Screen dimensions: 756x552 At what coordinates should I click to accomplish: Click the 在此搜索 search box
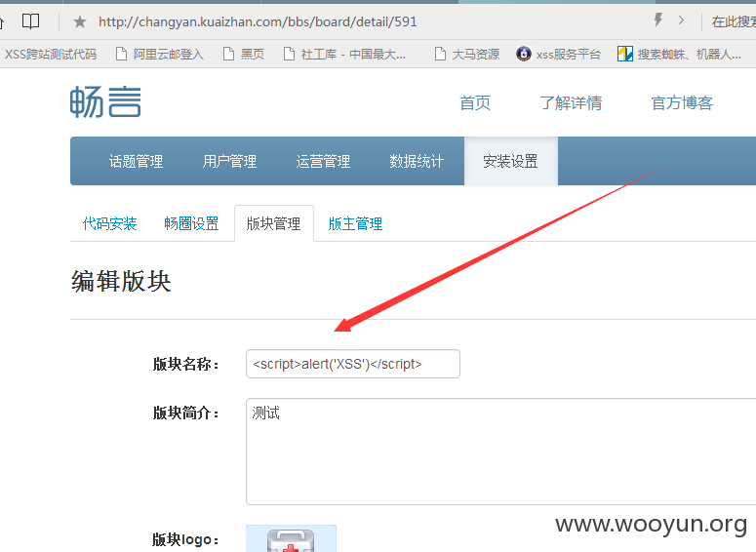pyautogui.click(x=733, y=21)
